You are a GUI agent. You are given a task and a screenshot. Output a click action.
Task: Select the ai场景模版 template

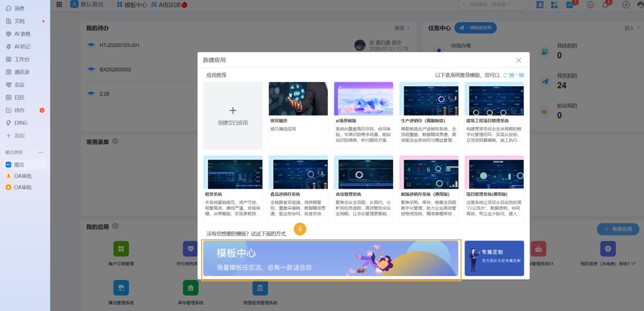tap(364, 116)
